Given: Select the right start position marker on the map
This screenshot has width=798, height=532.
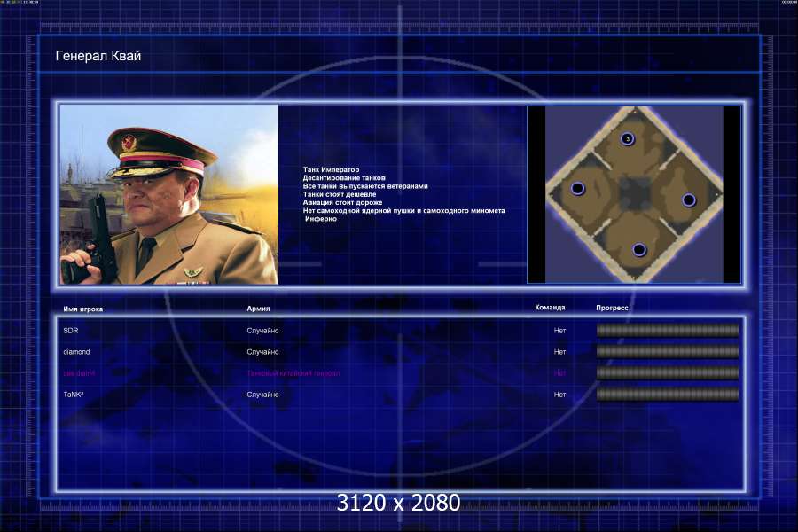Looking at the screenshot, I should [x=689, y=200].
